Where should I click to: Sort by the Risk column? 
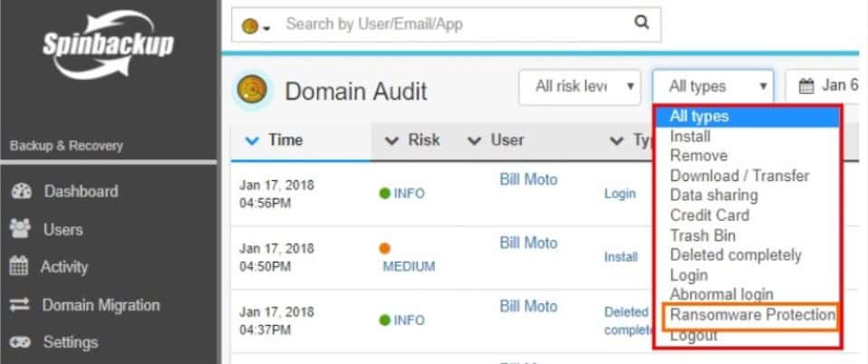[412, 140]
